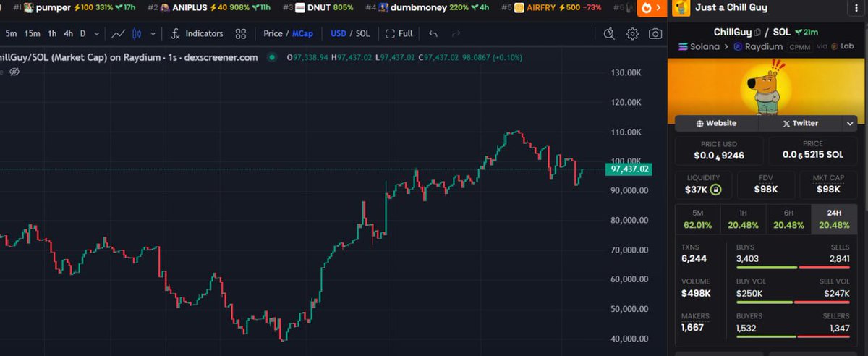Click the Just a Chill Guy avatar
This screenshot has width=868, height=356.
point(680,8)
